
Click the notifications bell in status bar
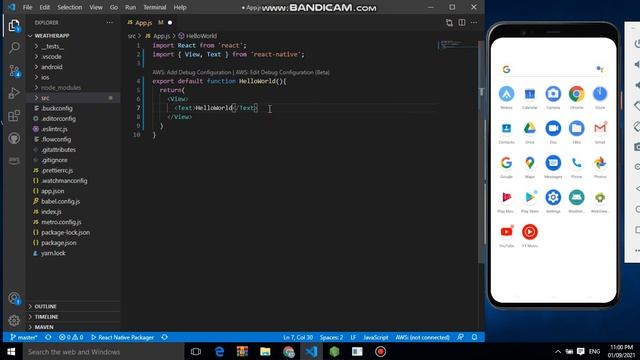coord(474,337)
